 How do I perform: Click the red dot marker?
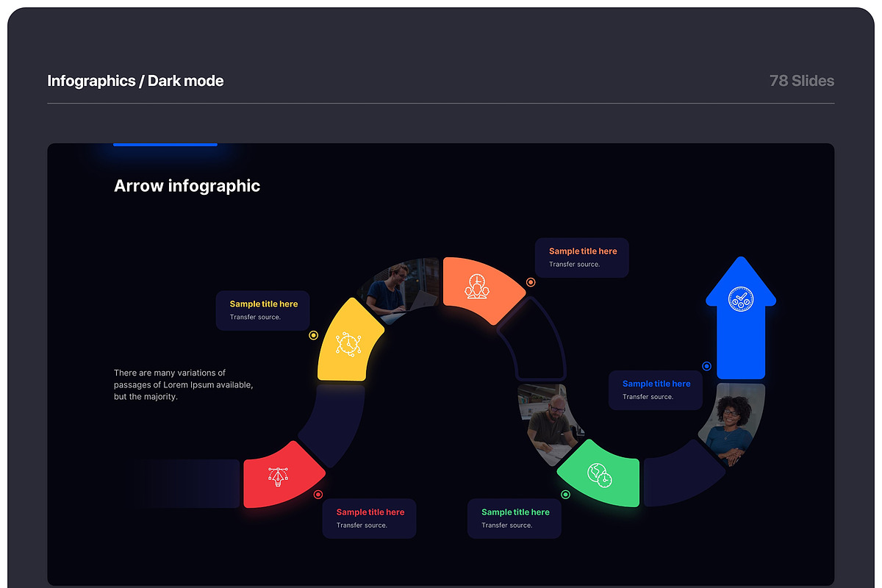pos(318,495)
